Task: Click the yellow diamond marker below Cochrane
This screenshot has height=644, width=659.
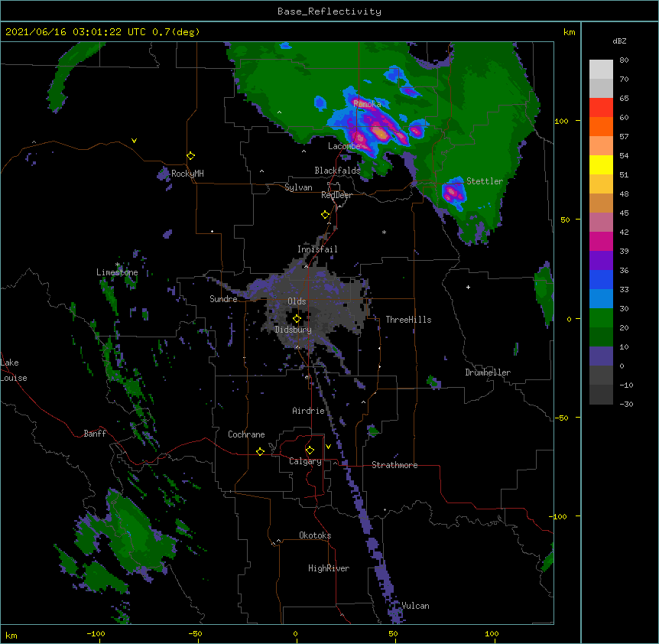Action: point(260,451)
